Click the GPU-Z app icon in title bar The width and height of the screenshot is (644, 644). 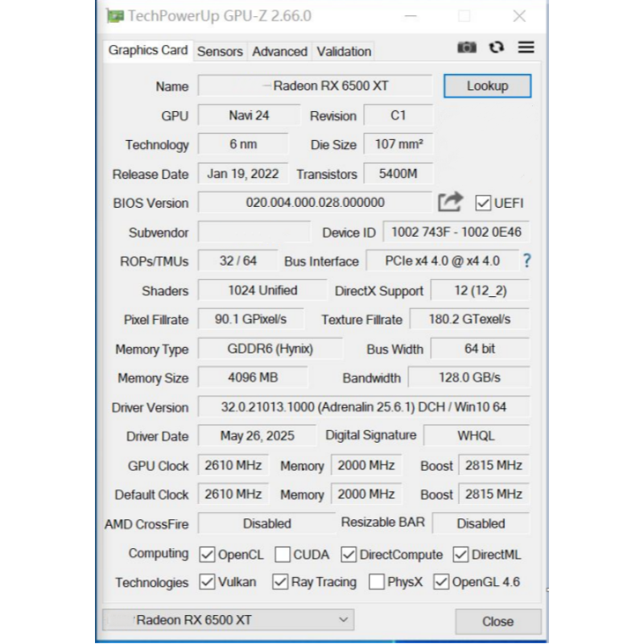tap(115, 16)
